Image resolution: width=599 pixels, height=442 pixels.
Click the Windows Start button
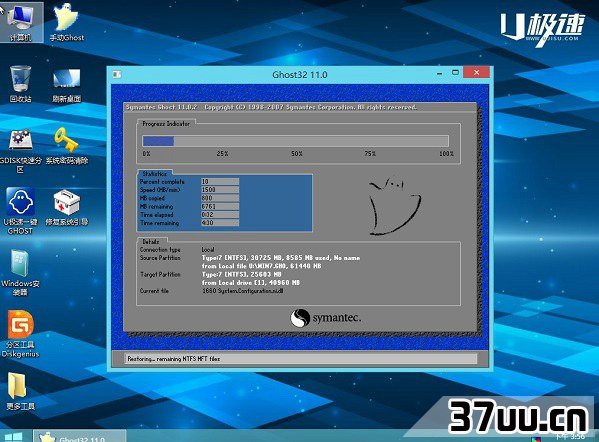coord(14,436)
